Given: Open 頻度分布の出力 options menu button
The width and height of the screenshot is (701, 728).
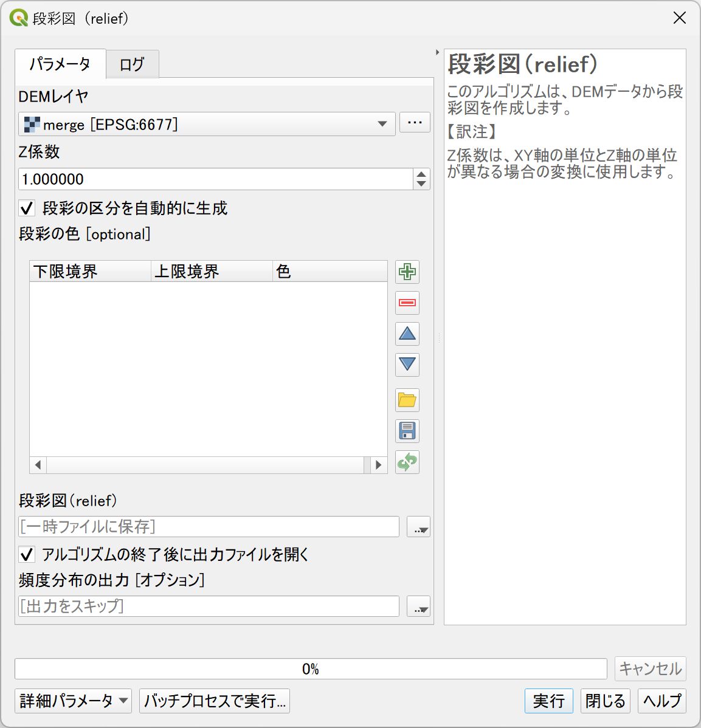Looking at the screenshot, I should click(x=418, y=606).
